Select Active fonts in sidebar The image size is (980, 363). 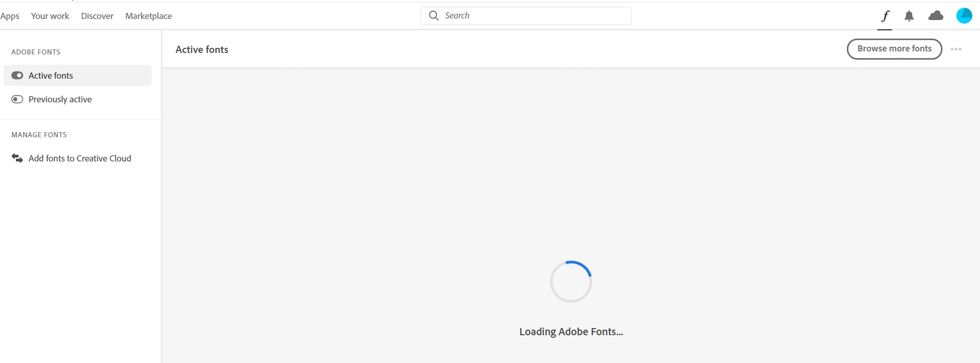(78, 76)
